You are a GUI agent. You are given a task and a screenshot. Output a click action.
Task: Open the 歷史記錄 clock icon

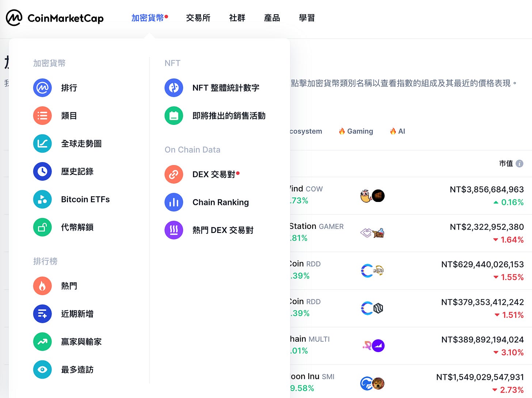coord(42,171)
